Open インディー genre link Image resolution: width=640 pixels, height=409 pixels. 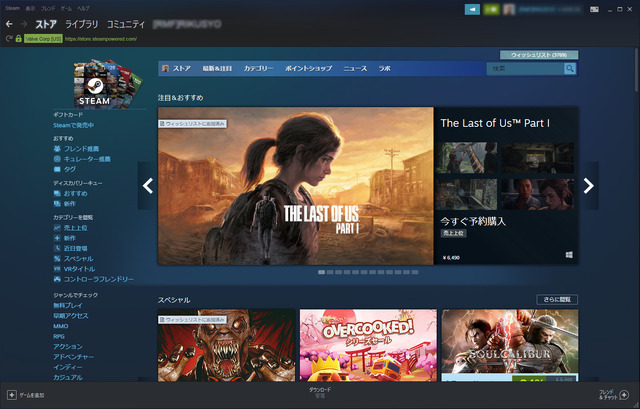click(68, 367)
